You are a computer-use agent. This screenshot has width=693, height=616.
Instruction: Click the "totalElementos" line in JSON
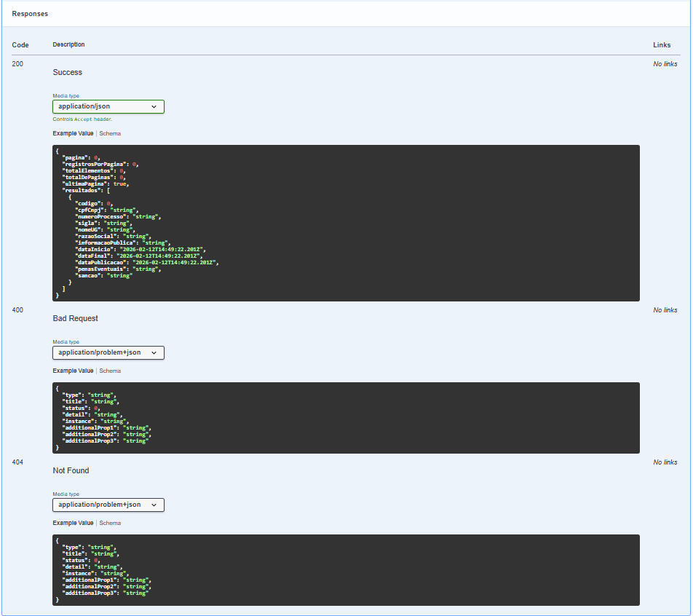click(x=94, y=171)
